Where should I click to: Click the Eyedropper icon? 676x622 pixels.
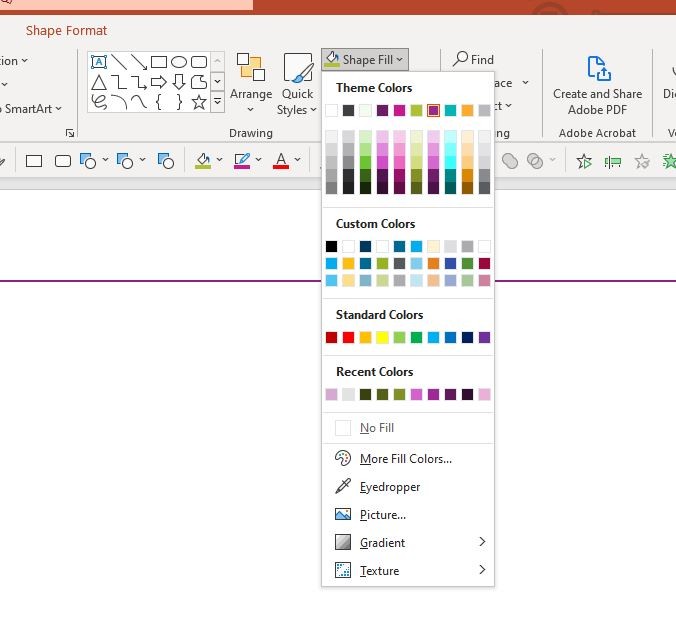coord(343,486)
